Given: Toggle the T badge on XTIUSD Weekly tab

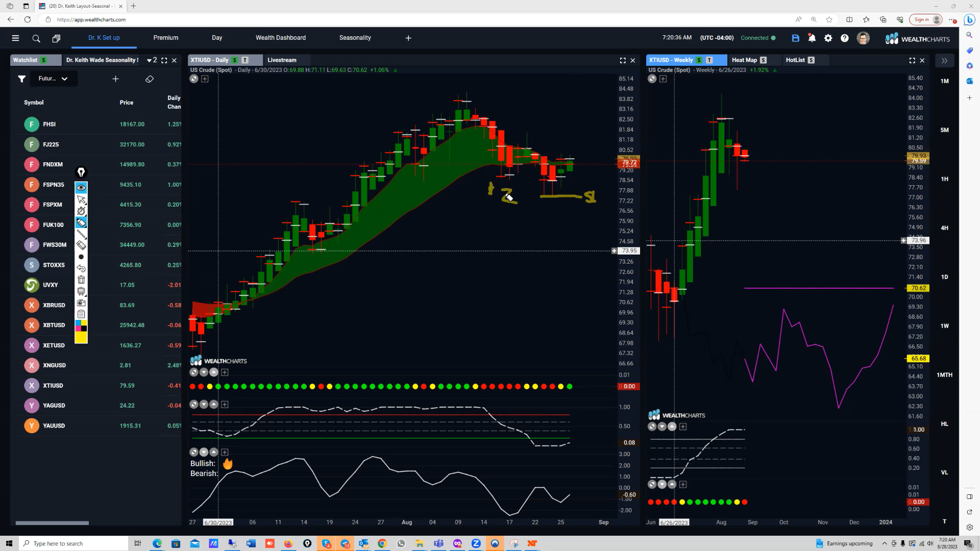Looking at the screenshot, I should (709, 60).
